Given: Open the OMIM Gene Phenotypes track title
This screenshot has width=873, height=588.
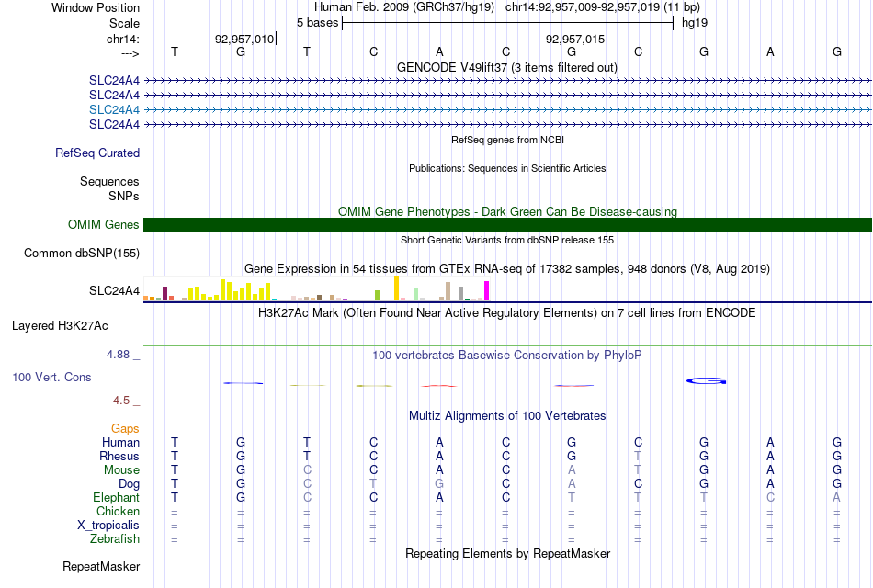Looking at the screenshot, I should click(x=507, y=211).
